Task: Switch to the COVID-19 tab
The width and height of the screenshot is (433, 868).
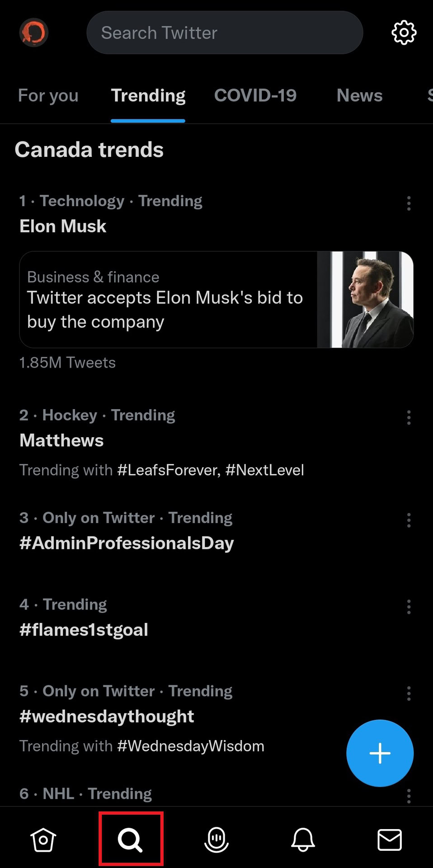Action: (x=255, y=96)
